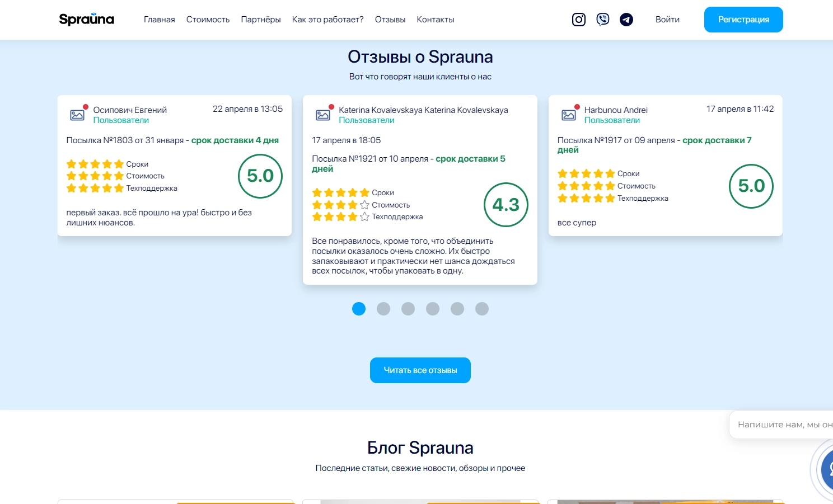This screenshot has width=833, height=504.
Task: Select the first carousel pagination dot
Action: click(x=359, y=309)
